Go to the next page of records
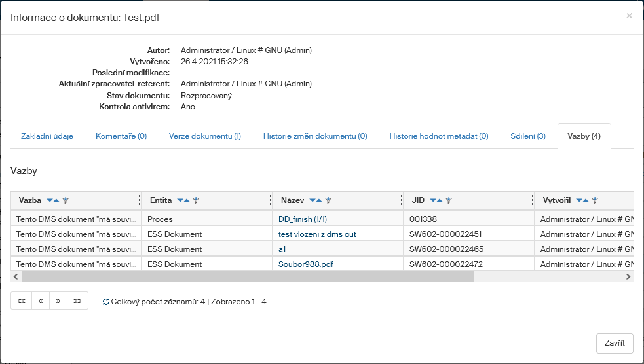Screen dimensions: 644x364 (58, 301)
